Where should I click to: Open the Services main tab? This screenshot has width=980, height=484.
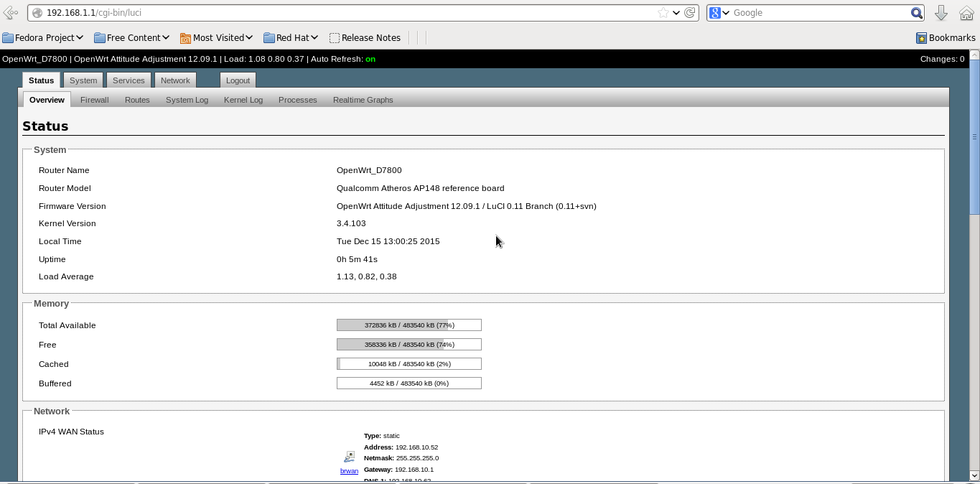pyautogui.click(x=129, y=80)
